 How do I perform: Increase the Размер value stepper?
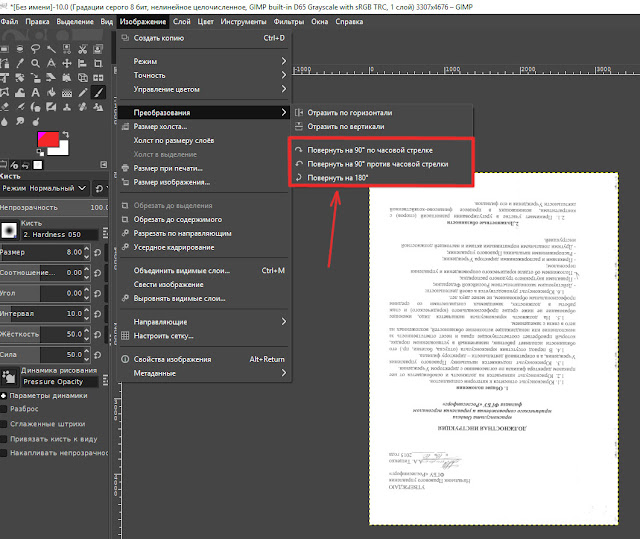pyautogui.click(x=86, y=249)
